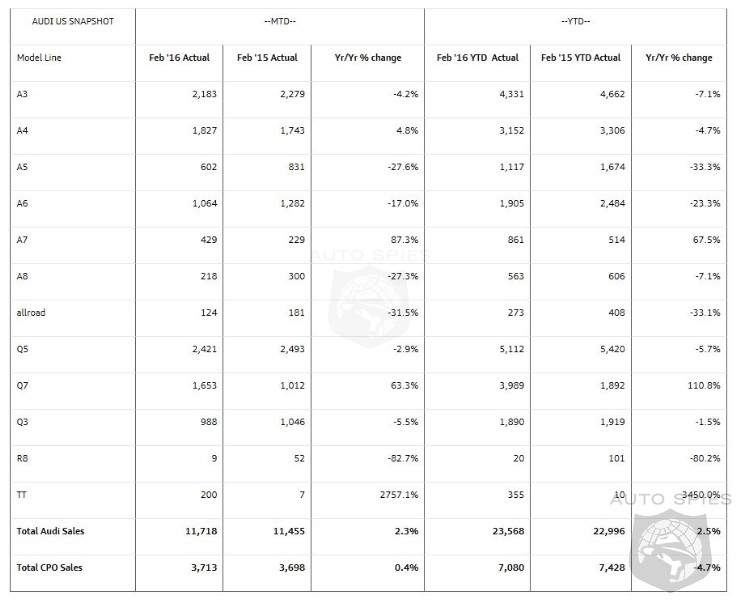The width and height of the screenshot is (737, 600).
Task: Click the "AUDI US SNAPSHOT" title cell
Action: 56,21
